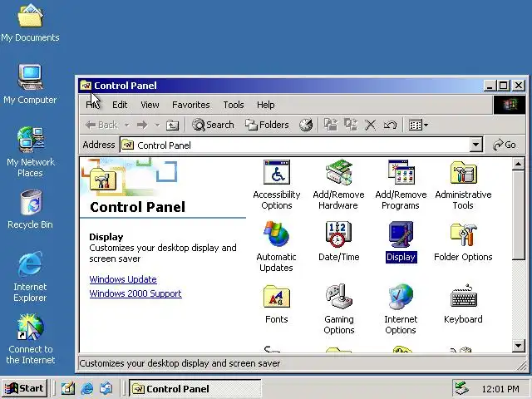Select Automatic Updates icon

(x=277, y=247)
